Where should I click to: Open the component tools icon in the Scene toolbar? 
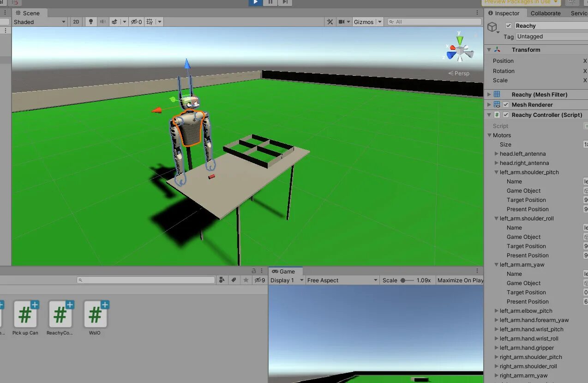(330, 22)
